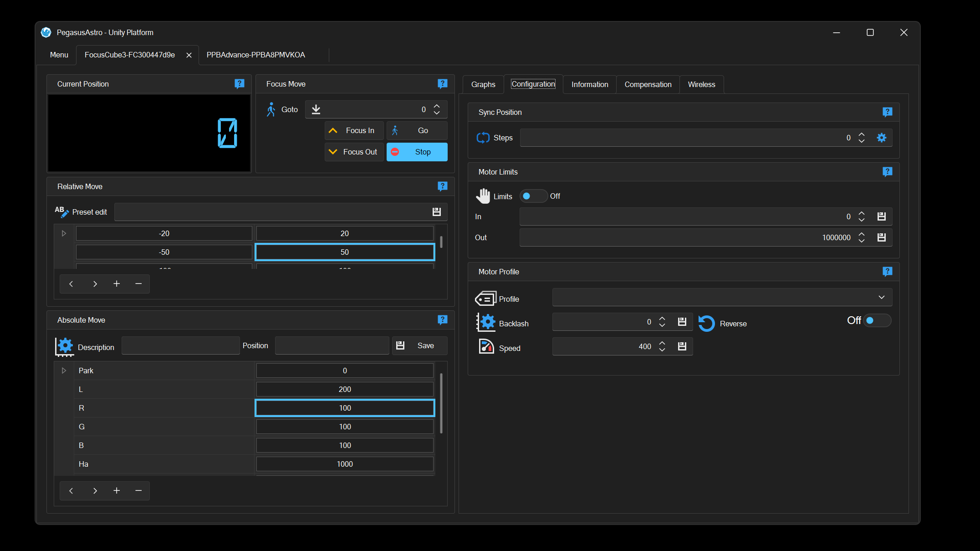980x551 pixels.
Task: Click the Description input field
Action: point(180,345)
